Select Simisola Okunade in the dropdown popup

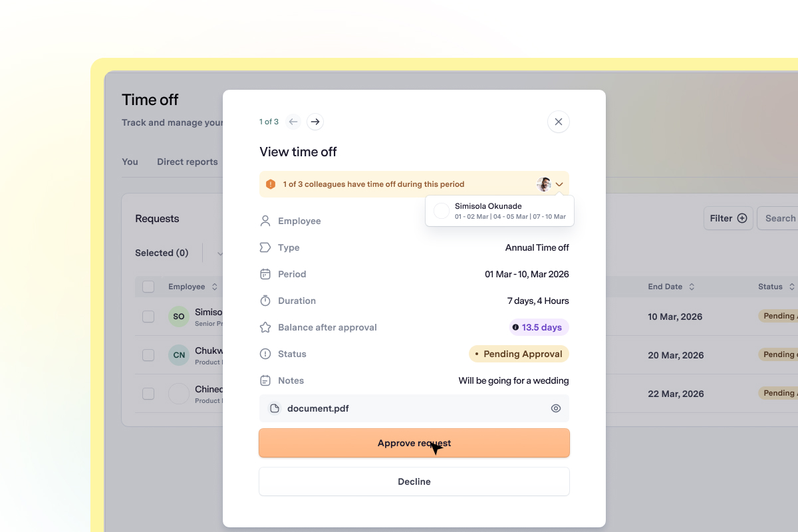coord(499,211)
